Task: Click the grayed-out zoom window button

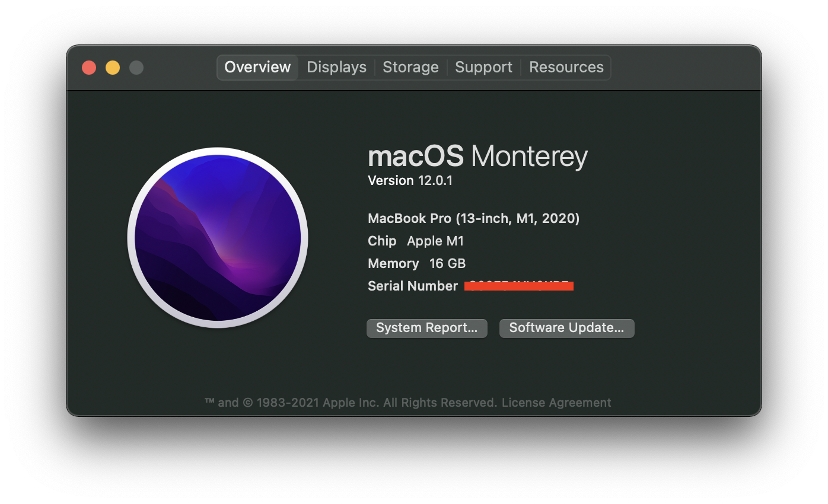Action: tap(136, 68)
